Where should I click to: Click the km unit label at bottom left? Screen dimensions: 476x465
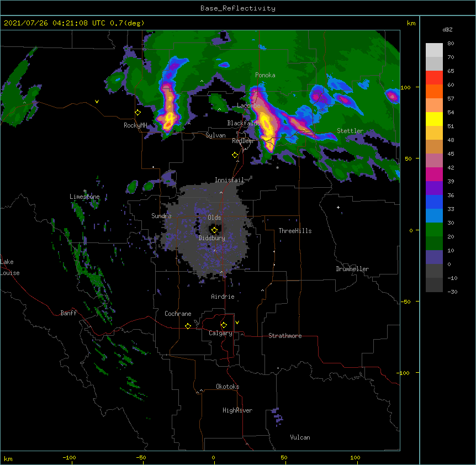pyautogui.click(x=8, y=459)
